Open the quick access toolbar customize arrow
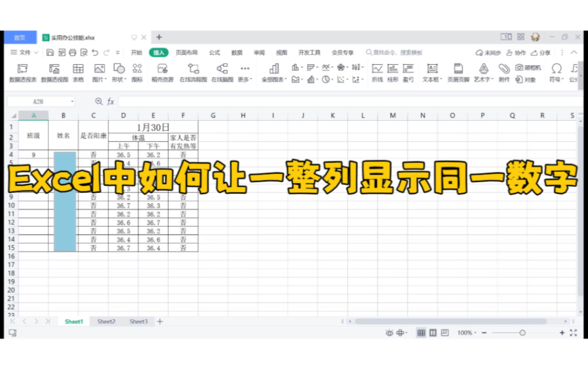The image size is (588, 368). pyautogui.click(x=118, y=53)
